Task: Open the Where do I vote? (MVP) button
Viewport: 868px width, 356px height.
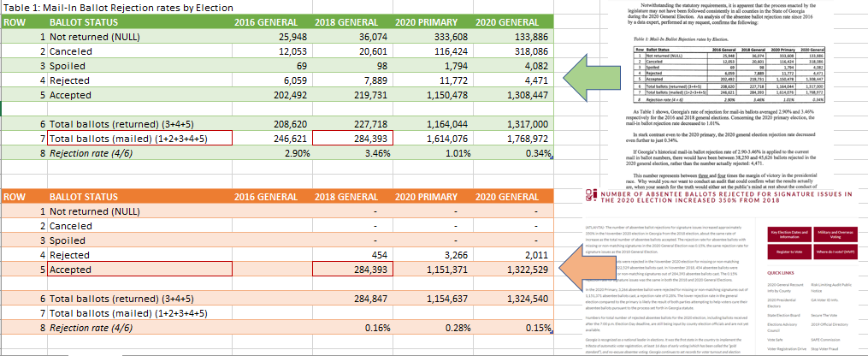Action: pyautogui.click(x=834, y=252)
